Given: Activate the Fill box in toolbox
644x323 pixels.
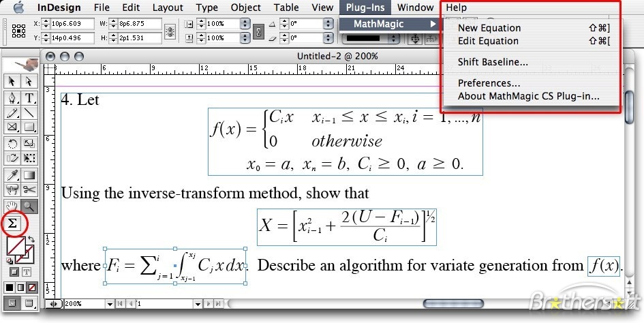Looking at the screenshot, I should (x=16, y=246).
